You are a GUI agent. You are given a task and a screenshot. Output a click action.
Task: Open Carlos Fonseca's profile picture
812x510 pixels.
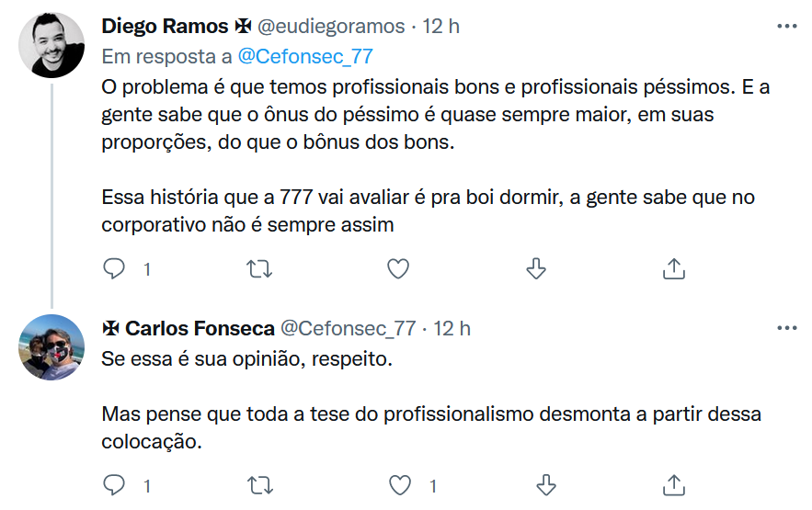[x=51, y=346]
